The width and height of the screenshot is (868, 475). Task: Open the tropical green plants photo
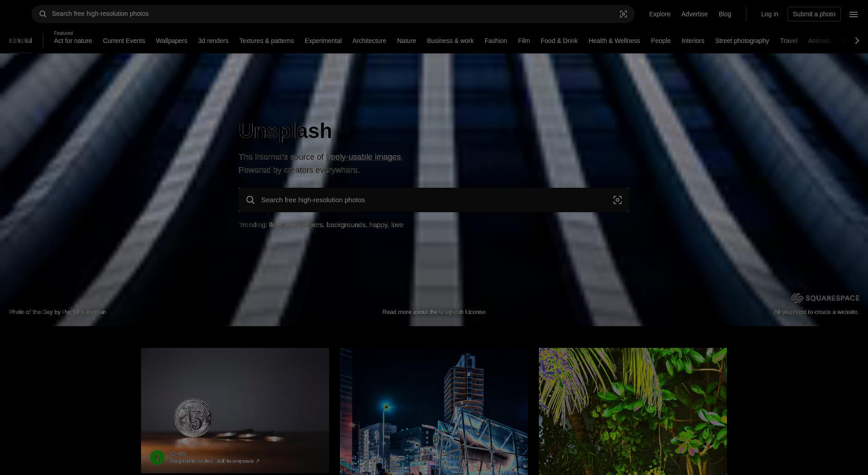633,411
